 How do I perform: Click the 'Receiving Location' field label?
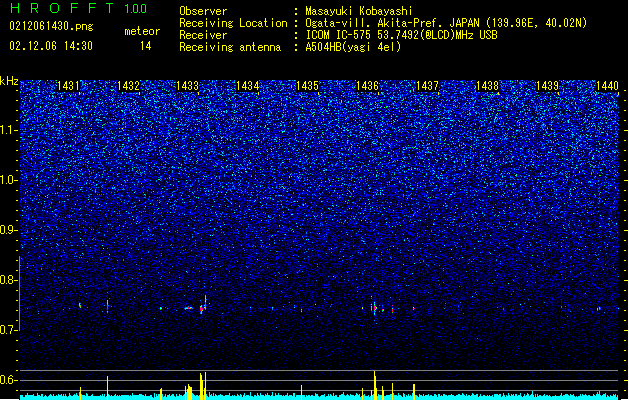[x=233, y=23]
